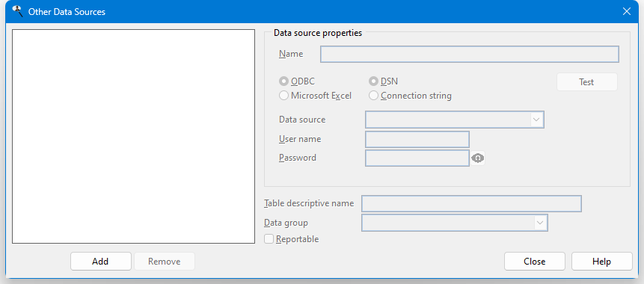
Task: Click the Remove button
Action: point(165,262)
